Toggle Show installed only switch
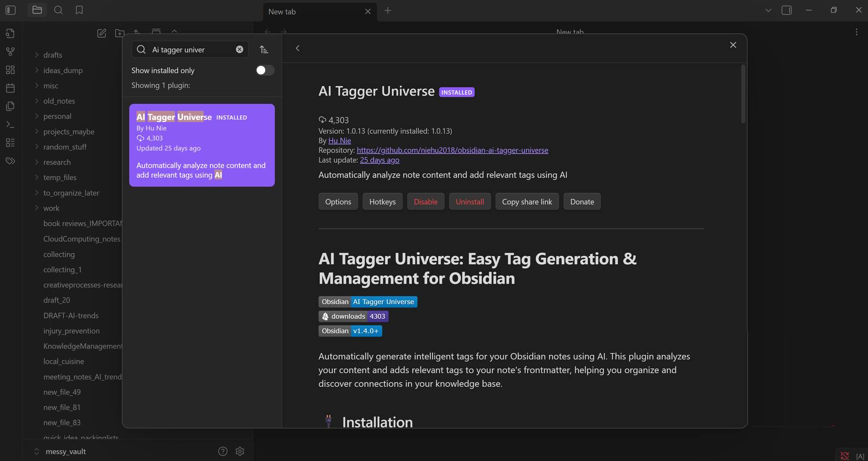The image size is (868, 461). [x=265, y=71]
